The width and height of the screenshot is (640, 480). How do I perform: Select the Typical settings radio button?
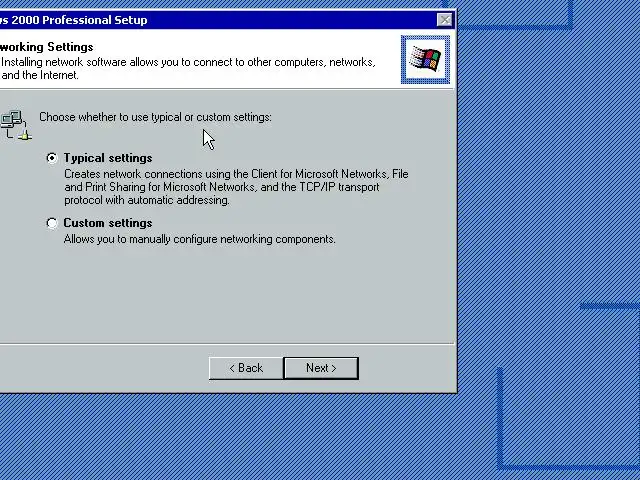[x=52, y=158]
